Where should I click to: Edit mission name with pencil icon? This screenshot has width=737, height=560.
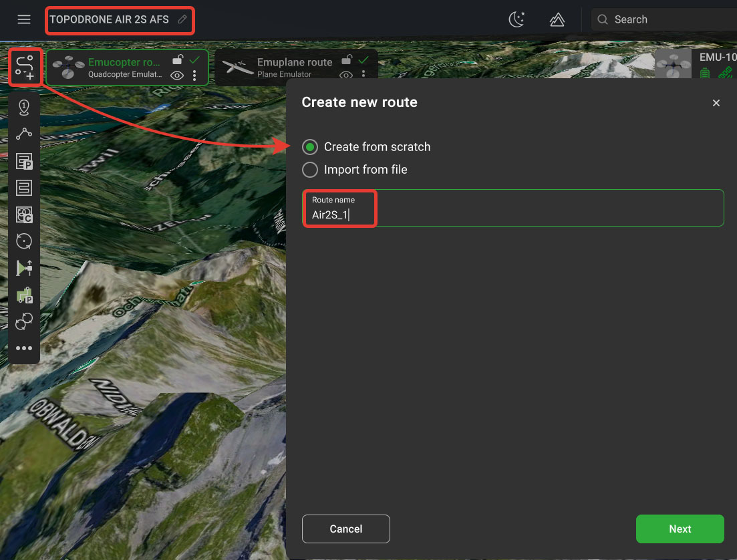[182, 19]
